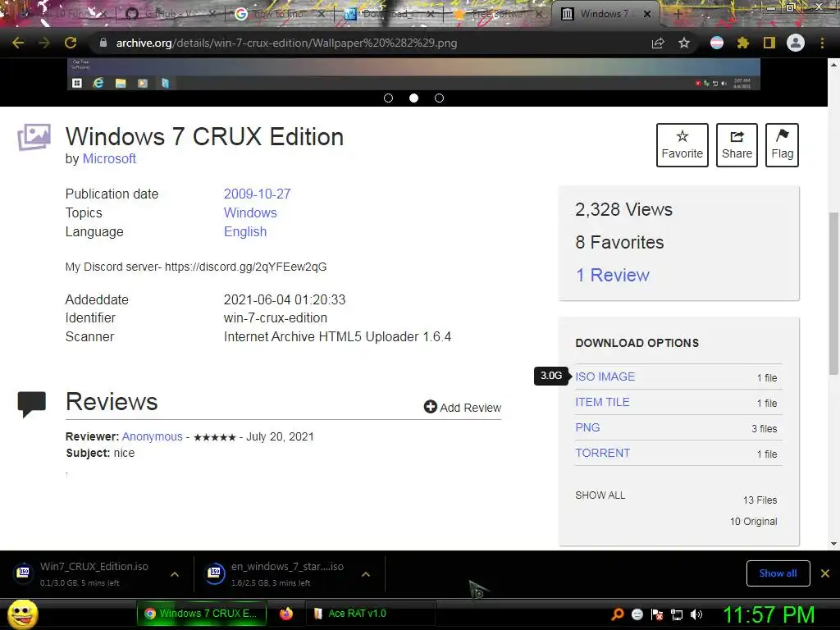Click the Favorite button
840x630 pixels.
pyautogui.click(x=682, y=145)
